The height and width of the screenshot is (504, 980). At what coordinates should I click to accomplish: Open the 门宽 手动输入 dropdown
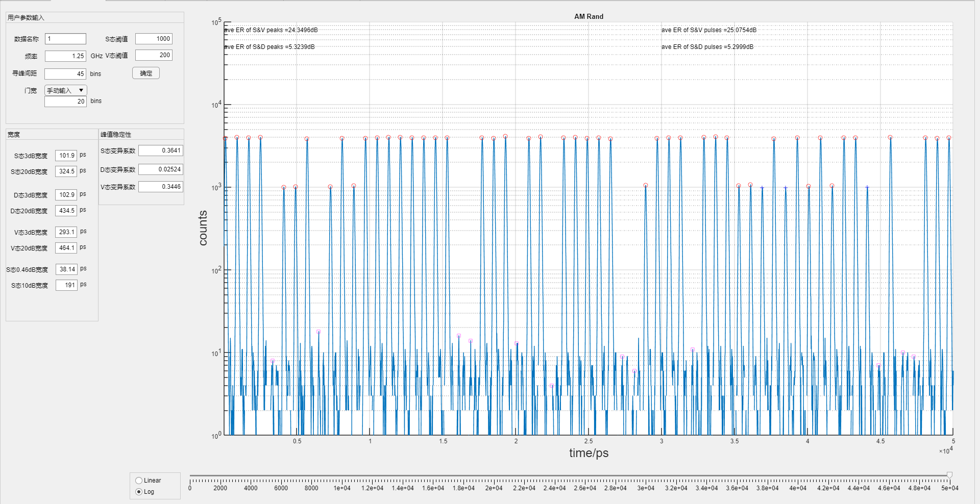[x=66, y=90]
